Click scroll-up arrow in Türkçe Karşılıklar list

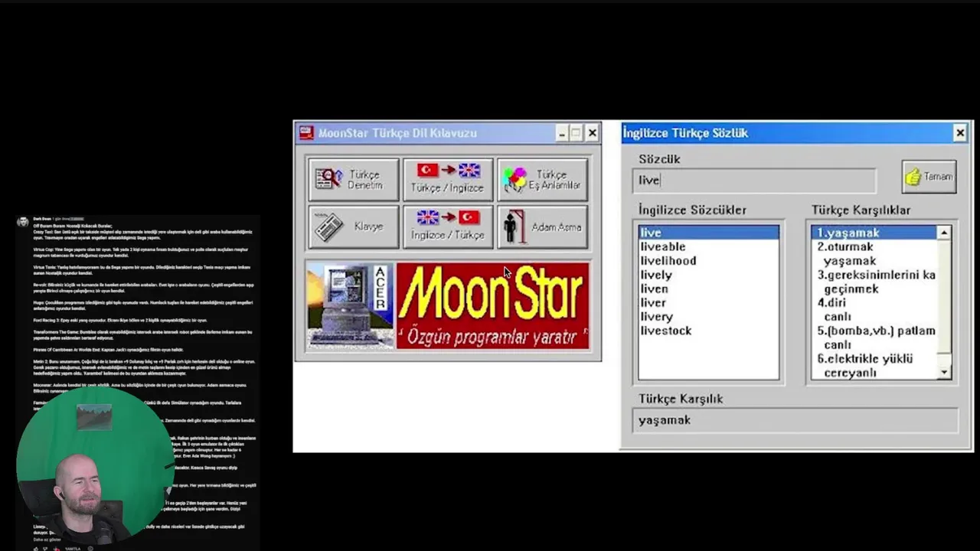click(944, 233)
